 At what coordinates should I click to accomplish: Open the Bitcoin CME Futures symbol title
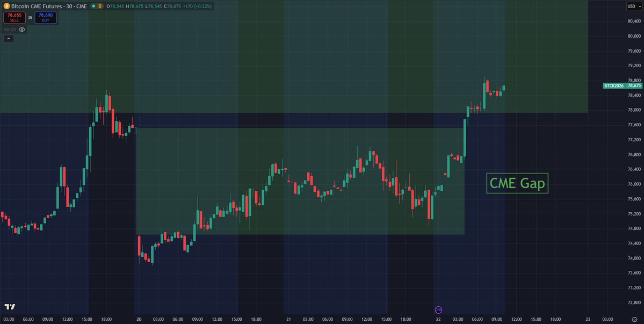(49, 6)
